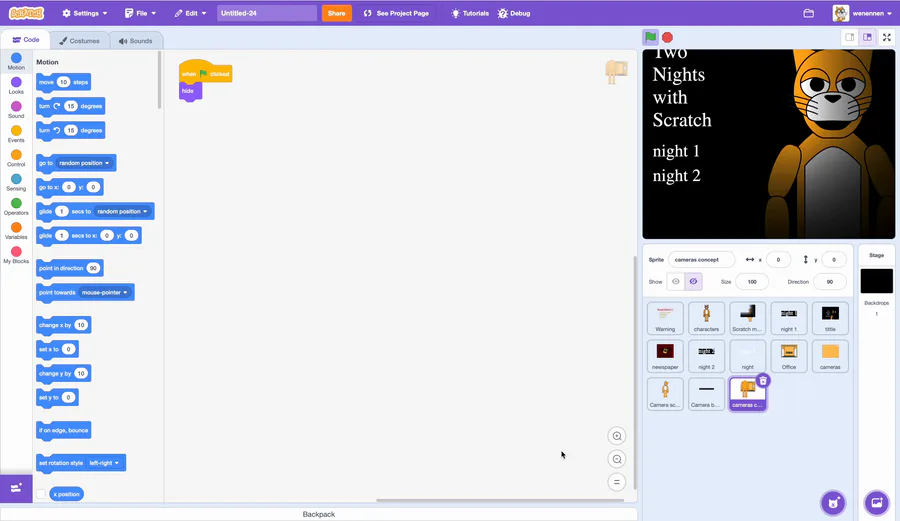This screenshot has width=900, height=521.
Task: Click the Scratch logo
Action: (26, 13)
